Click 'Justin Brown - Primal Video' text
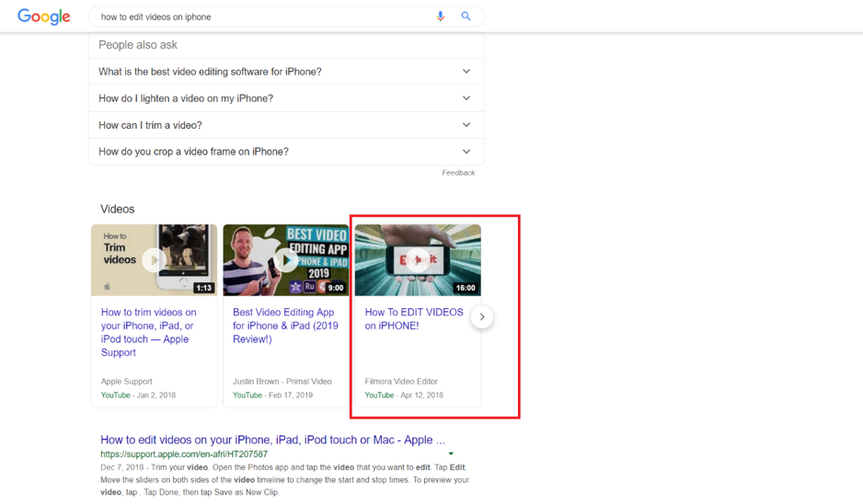Screen dimensions: 863x504 [x=282, y=382]
